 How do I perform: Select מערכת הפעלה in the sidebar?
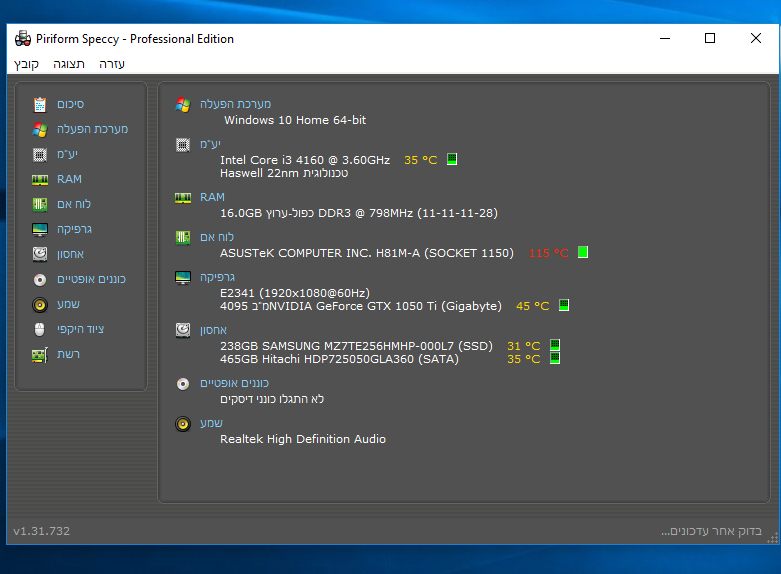(93, 129)
